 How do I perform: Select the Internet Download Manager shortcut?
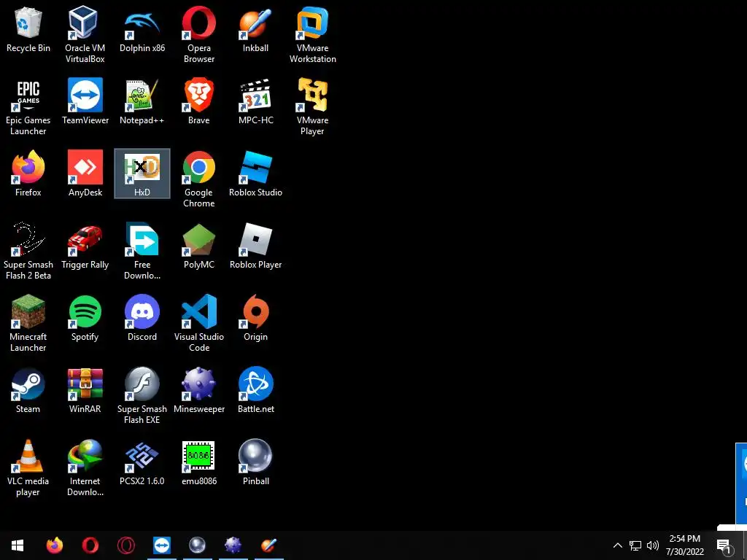click(85, 468)
